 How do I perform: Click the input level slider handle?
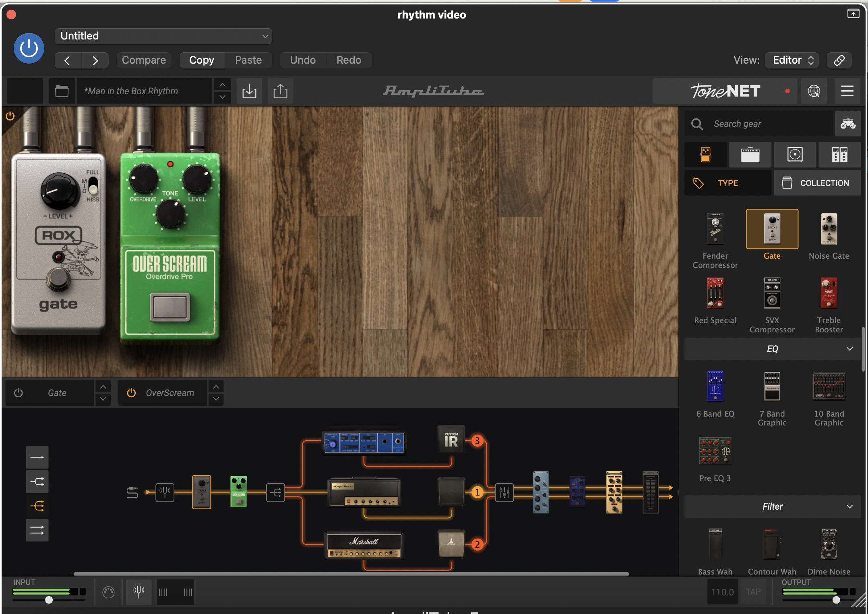pyautogui.click(x=49, y=600)
